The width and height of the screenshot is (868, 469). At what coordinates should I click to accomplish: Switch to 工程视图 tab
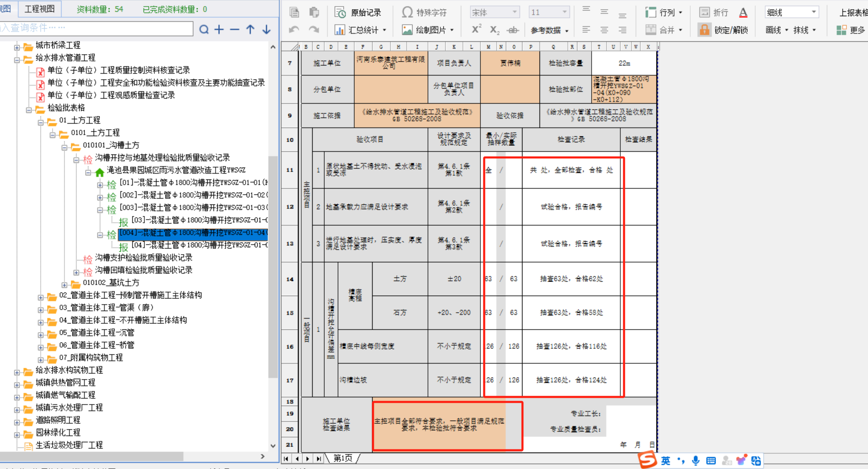tap(40, 9)
